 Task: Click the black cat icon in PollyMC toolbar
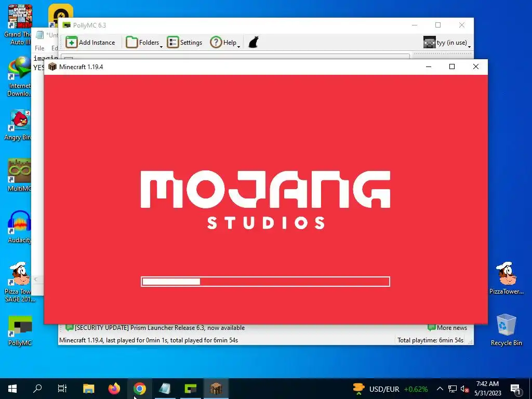[254, 43]
